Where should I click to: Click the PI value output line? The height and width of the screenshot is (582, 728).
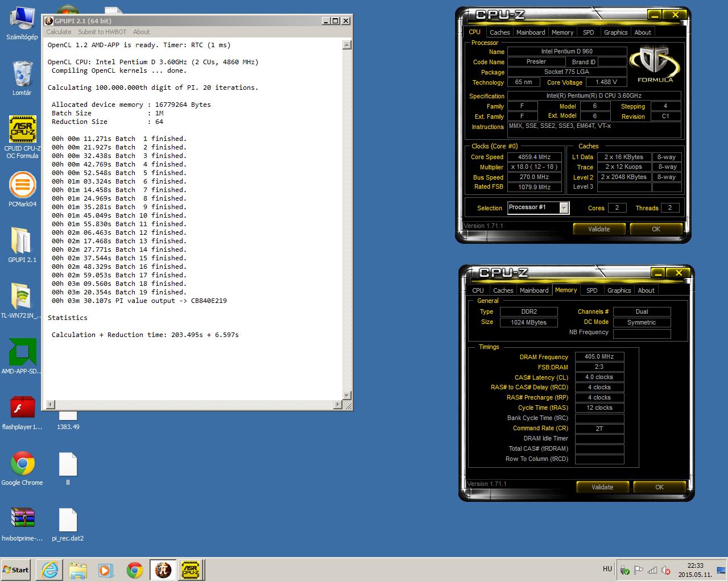coord(139,301)
